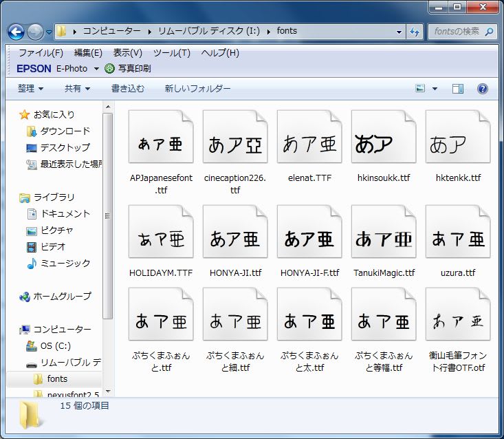
Task: Click the 書き込む button
Action: tap(128, 89)
